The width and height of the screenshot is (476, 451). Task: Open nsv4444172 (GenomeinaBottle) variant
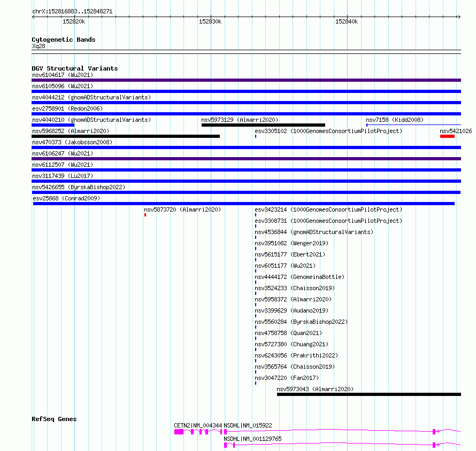pos(300,277)
